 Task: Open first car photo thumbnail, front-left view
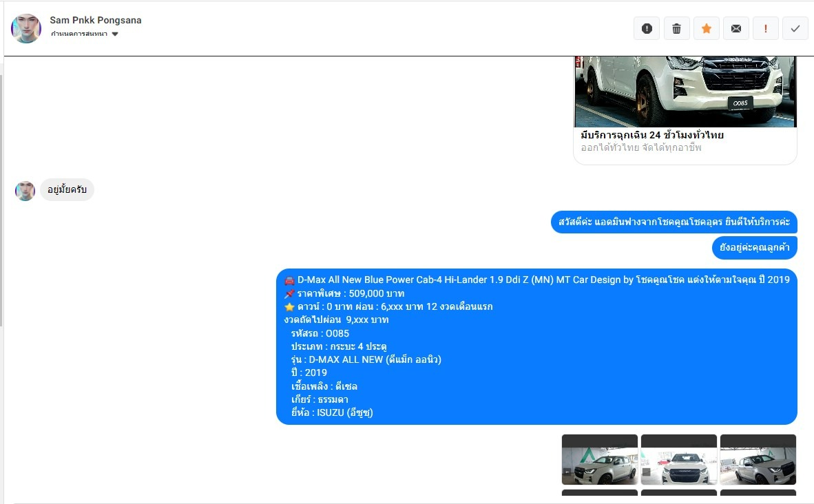pos(600,459)
